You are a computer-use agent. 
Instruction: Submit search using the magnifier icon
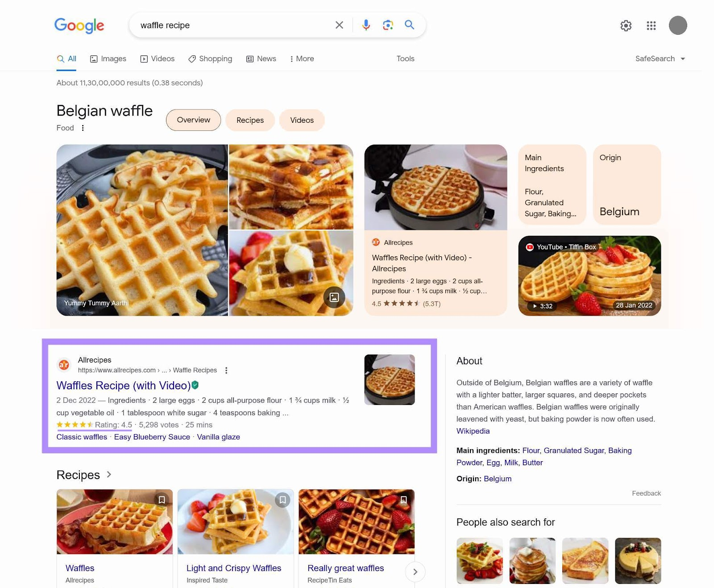(x=409, y=25)
